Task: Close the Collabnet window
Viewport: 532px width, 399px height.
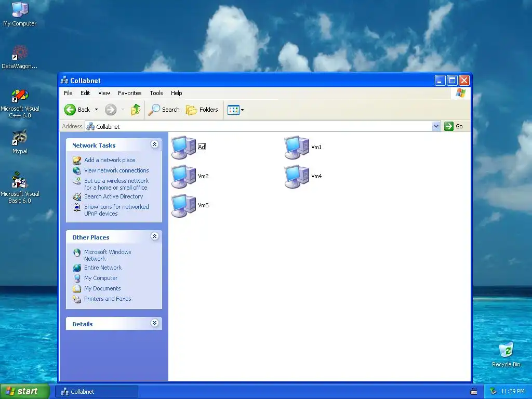Action: point(464,81)
